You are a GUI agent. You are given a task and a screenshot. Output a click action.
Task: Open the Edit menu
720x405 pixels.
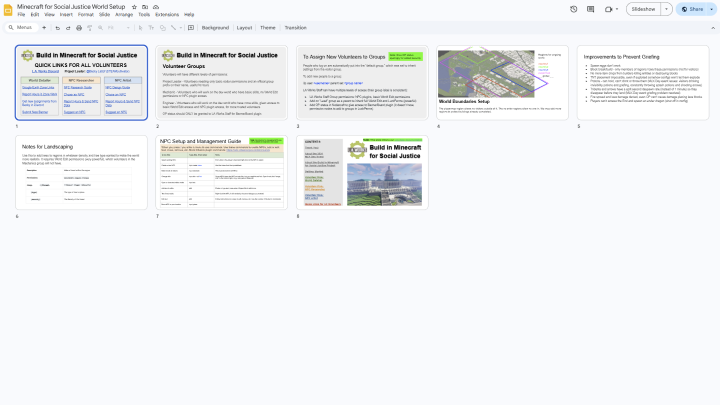coord(35,15)
